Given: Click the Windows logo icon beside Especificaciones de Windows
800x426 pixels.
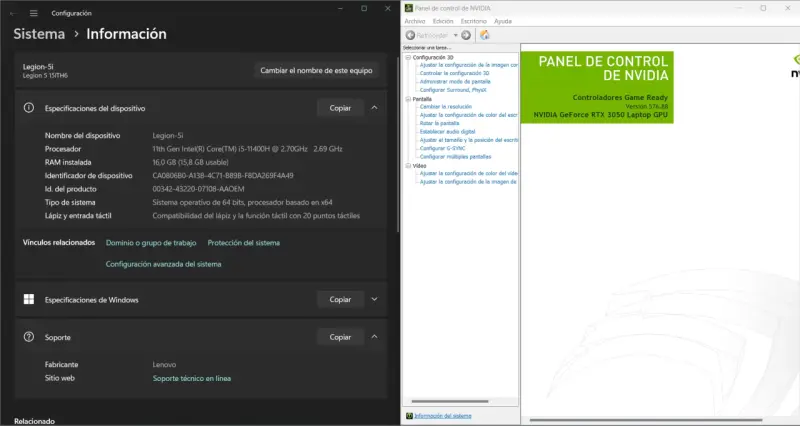Looking at the screenshot, I should (x=29, y=299).
